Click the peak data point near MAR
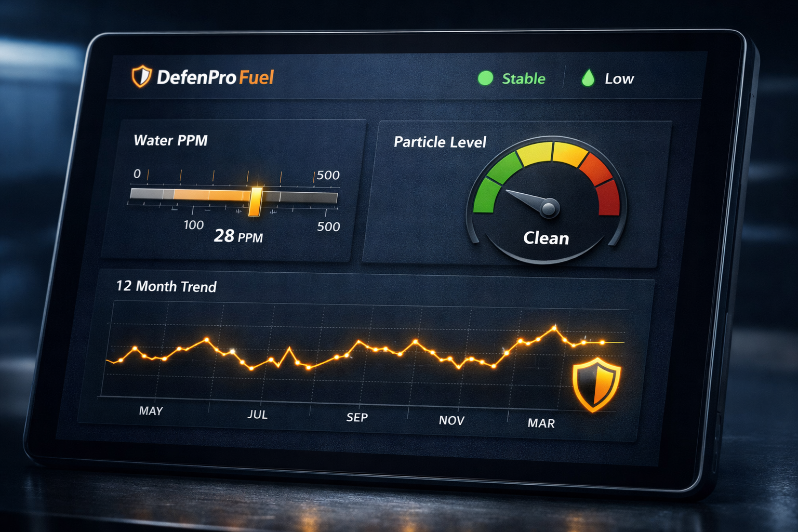798x532 pixels. pos(555,327)
